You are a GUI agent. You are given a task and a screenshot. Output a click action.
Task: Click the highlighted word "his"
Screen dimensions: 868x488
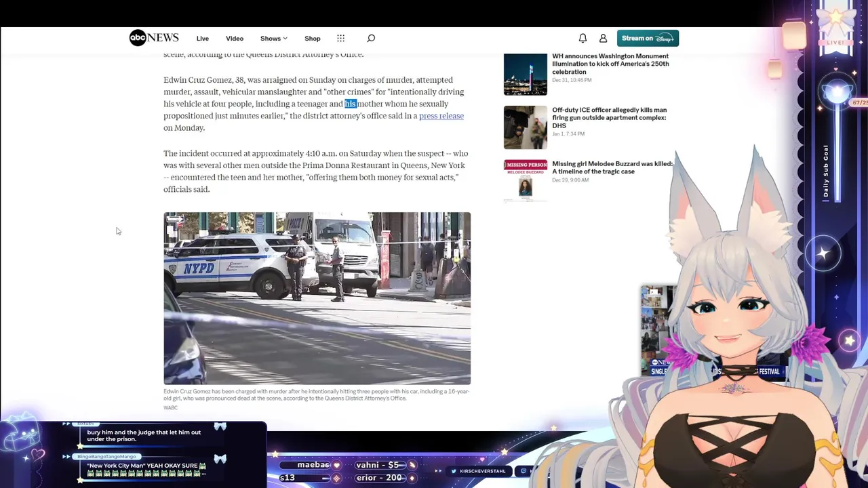(x=351, y=104)
